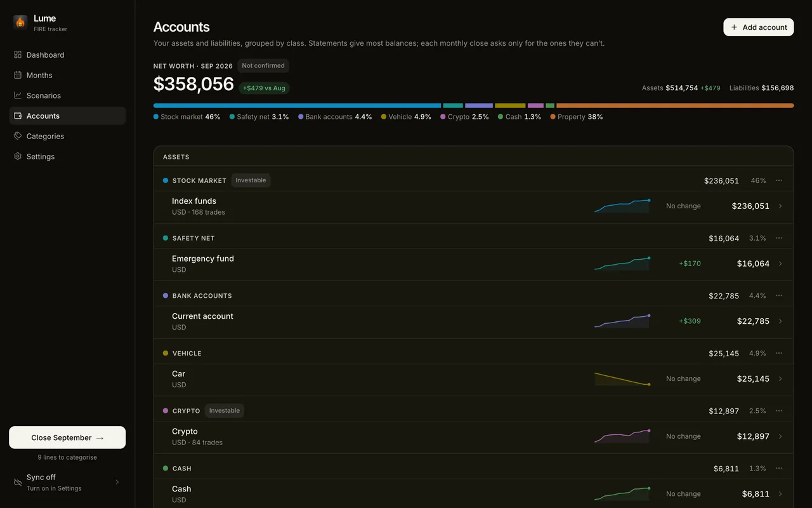This screenshot has width=812, height=508.
Task: Open the Months page
Action: pos(67,75)
